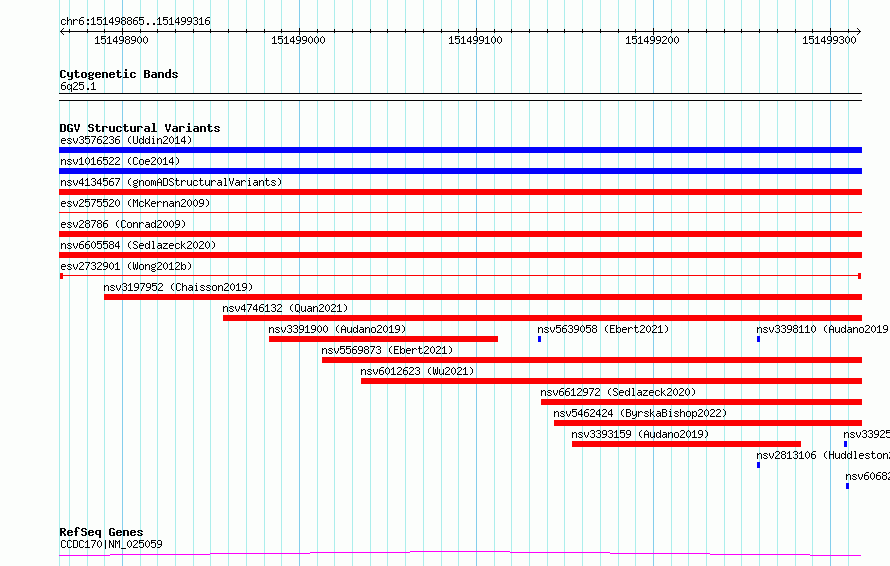Screen dimensions: 890x566
Task: Click the magenta CCDC170 gene line
Action: [x=460, y=553]
